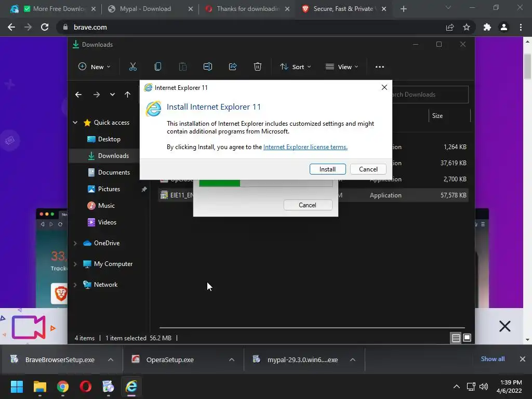Image resolution: width=532 pixels, height=399 pixels.
Task: Click the taskbar volume icon
Action: click(484, 387)
